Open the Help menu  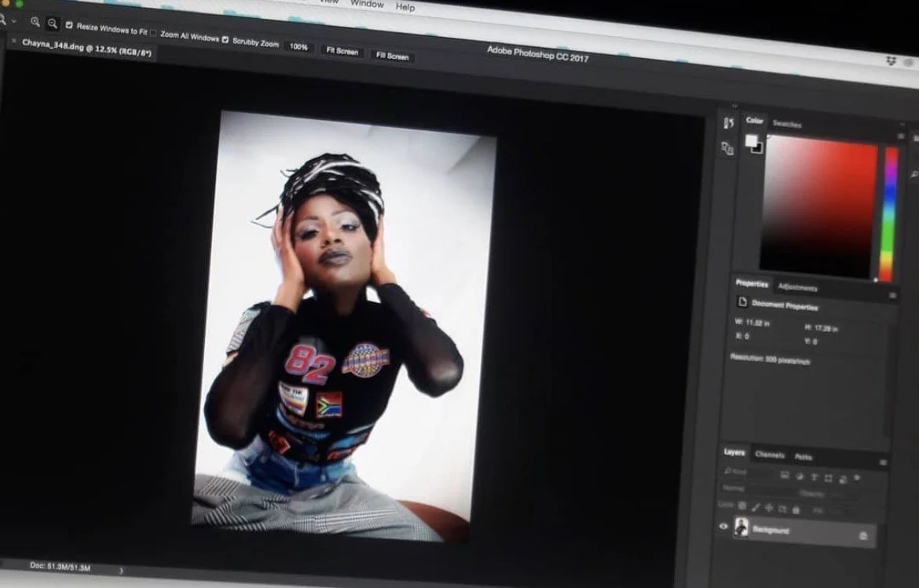[405, 7]
